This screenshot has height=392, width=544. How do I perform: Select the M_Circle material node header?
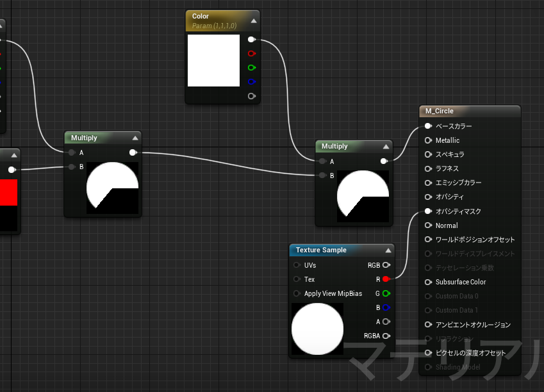470,111
